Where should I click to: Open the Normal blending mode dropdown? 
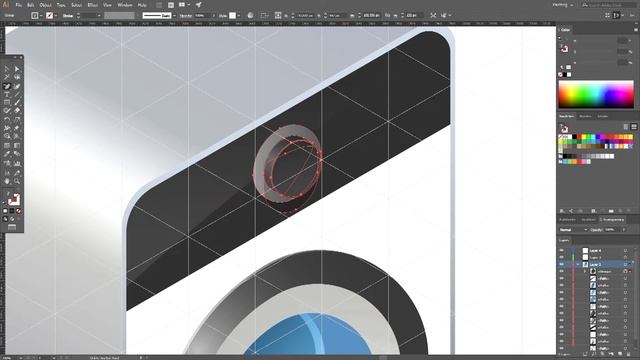click(573, 230)
